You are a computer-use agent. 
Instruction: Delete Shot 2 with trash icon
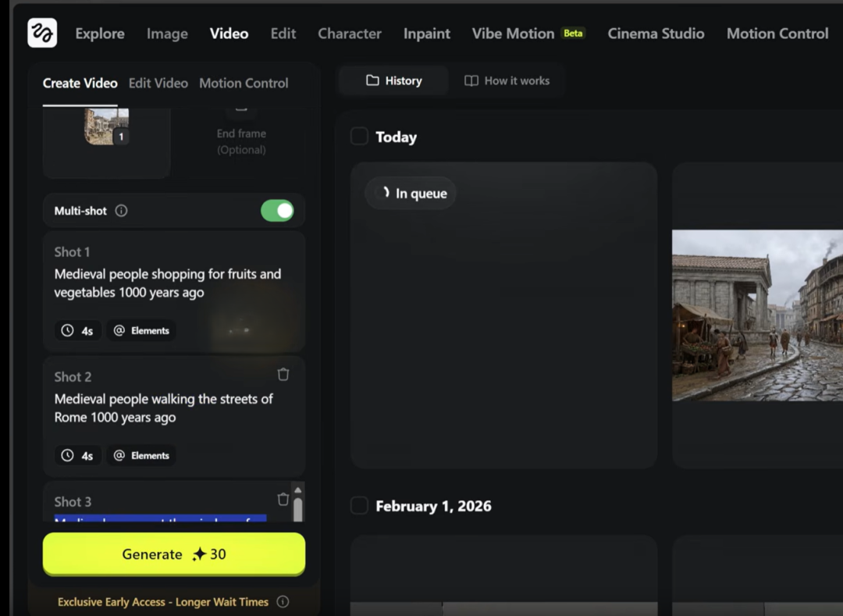(283, 375)
